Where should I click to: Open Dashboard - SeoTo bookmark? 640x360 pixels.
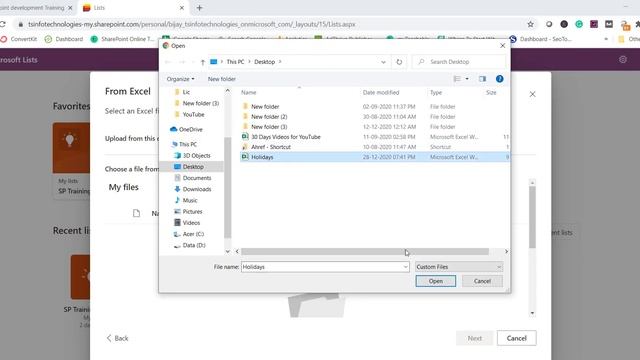pyautogui.click(x=541, y=39)
